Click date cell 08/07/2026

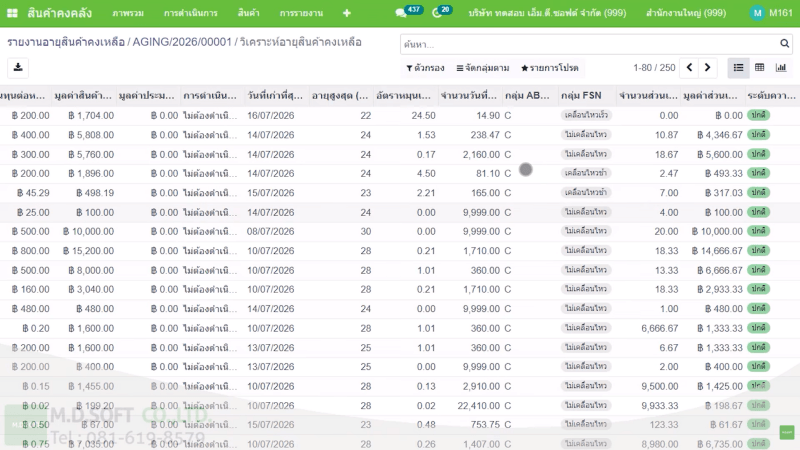point(271,232)
